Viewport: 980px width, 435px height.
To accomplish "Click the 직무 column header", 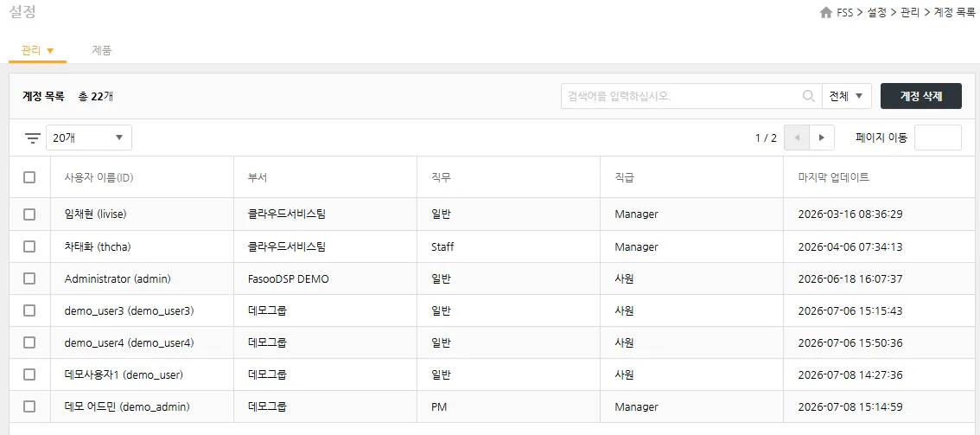I will coord(442,177).
